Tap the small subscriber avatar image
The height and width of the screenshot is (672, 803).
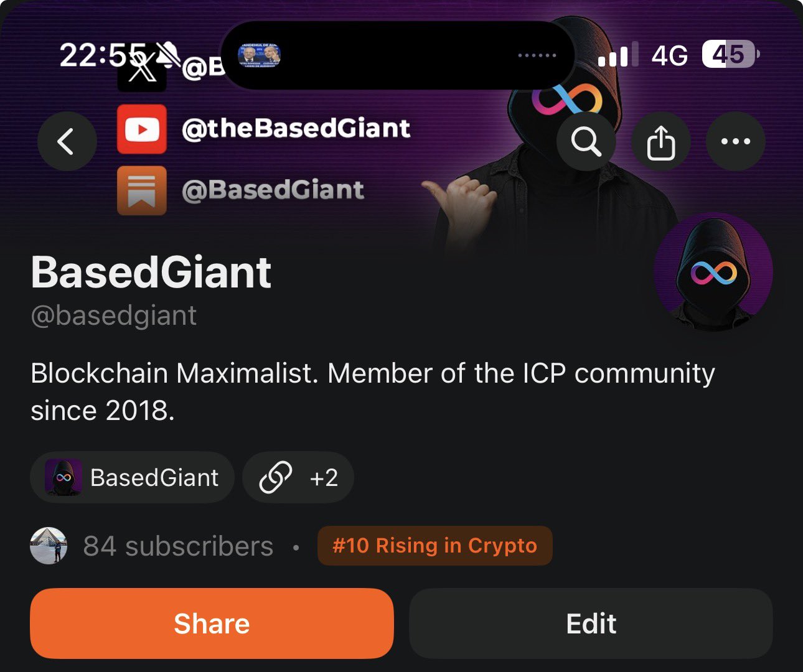pos(49,546)
